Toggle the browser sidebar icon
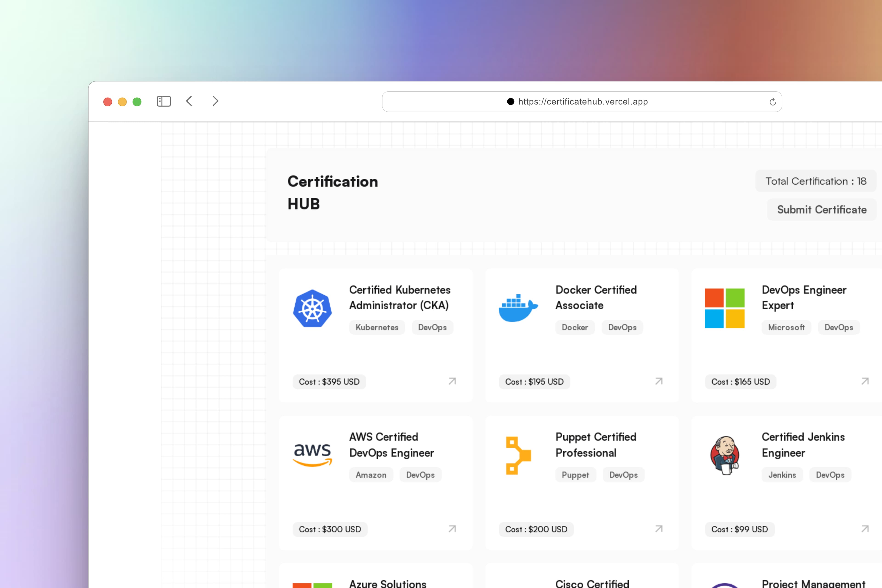The height and width of the screenshot is (588, 882). tap(164, 101)
